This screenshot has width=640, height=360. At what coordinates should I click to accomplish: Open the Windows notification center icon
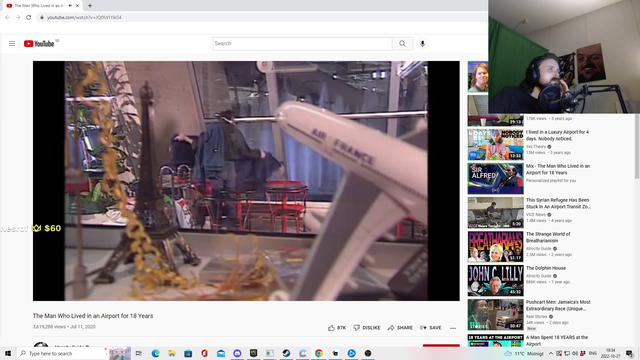pyautogui.click(x=629, y=353)
